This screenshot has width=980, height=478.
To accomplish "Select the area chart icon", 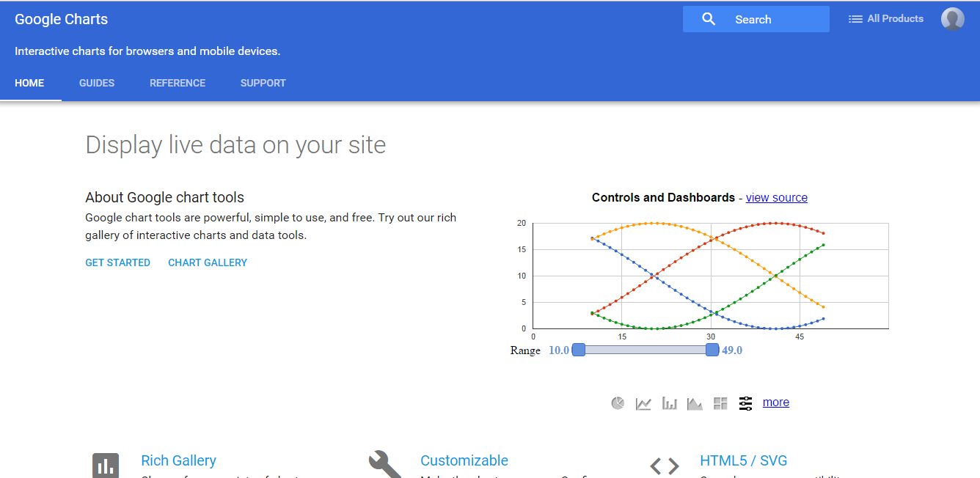I will (x=695, y=403).
